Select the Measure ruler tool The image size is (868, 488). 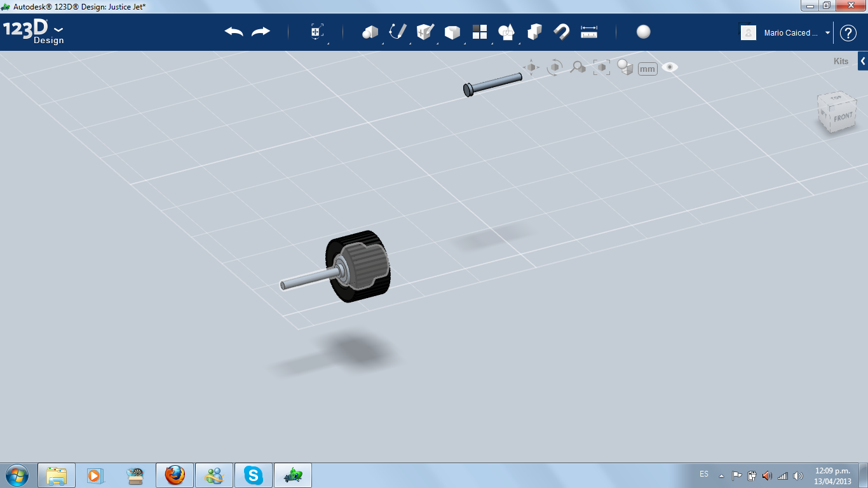tap(589, 32)
